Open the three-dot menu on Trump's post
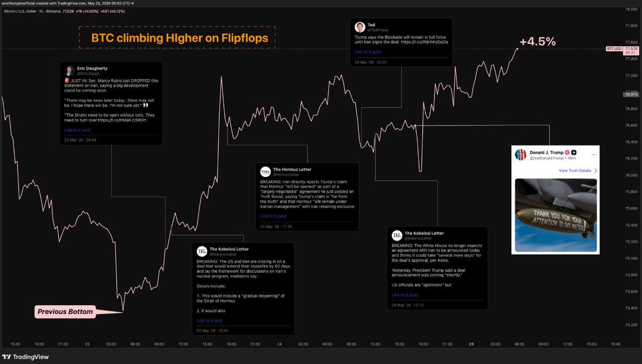Viewport: 642px width, 364px height. tap(594, 153)
